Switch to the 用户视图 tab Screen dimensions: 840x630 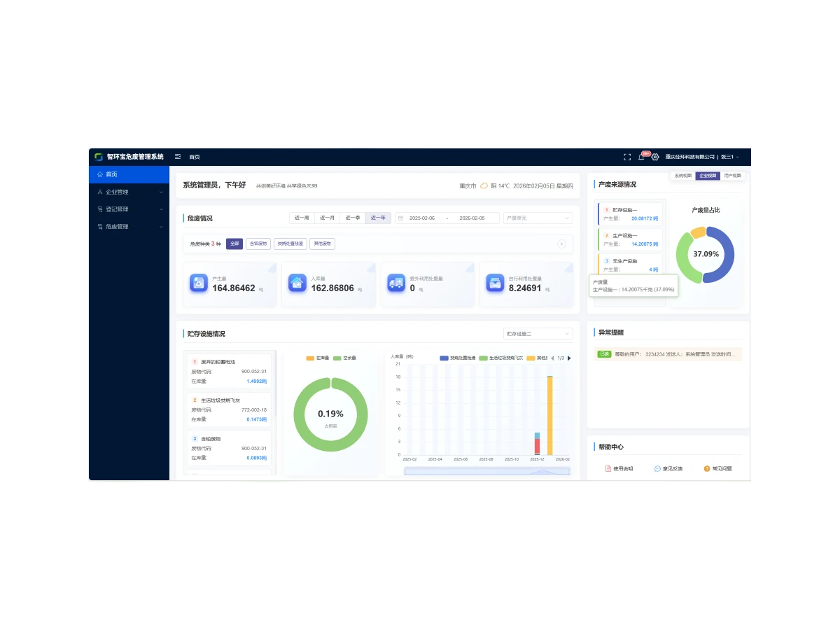coord(733,176)
